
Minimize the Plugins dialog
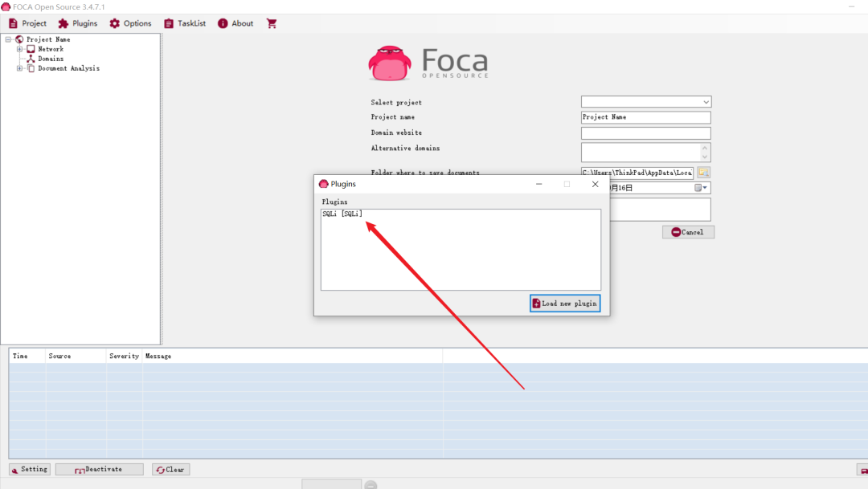[x=538, y=184]
